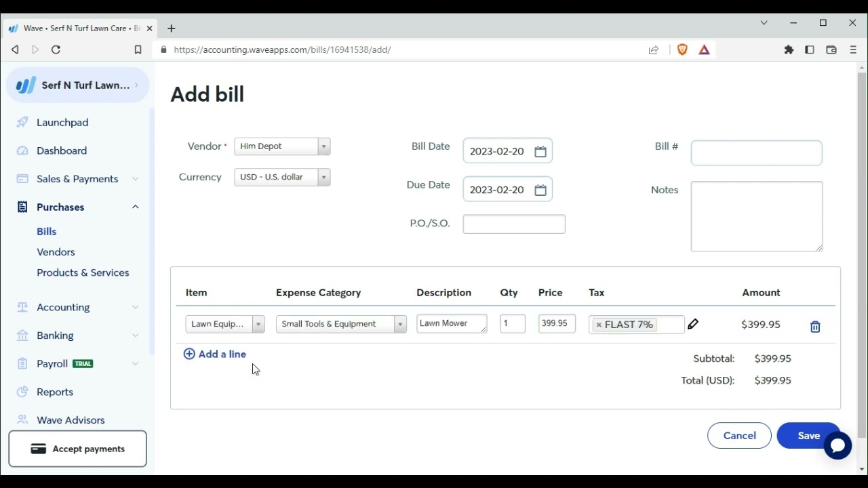Click the Sales & Payments card icon
This screenshot has width=868, height=488.
(22, 179)
